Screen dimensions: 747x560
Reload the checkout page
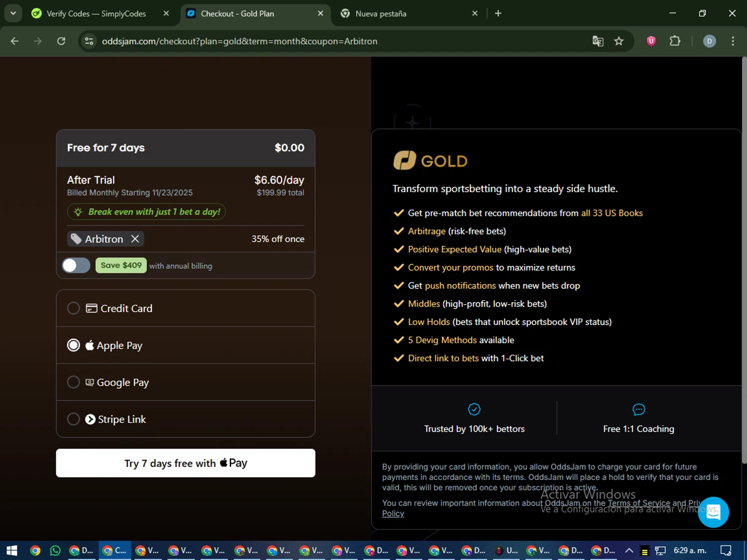tap(61, 41)
